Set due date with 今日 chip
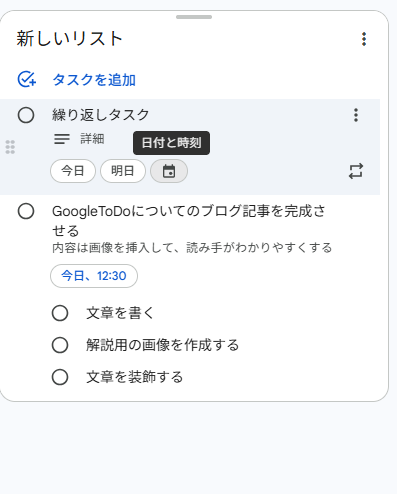The image size is (397, 494). pyautogui.click(x=73, y=171)
